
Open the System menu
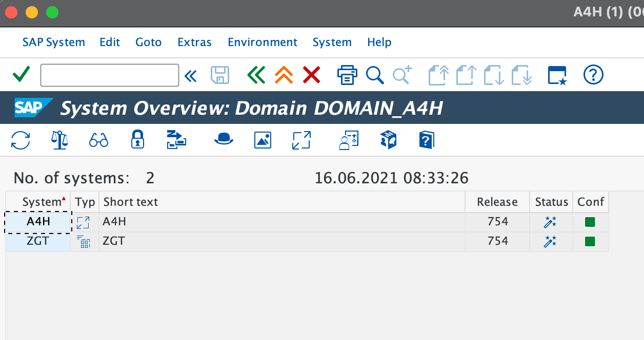coord(332,42)
